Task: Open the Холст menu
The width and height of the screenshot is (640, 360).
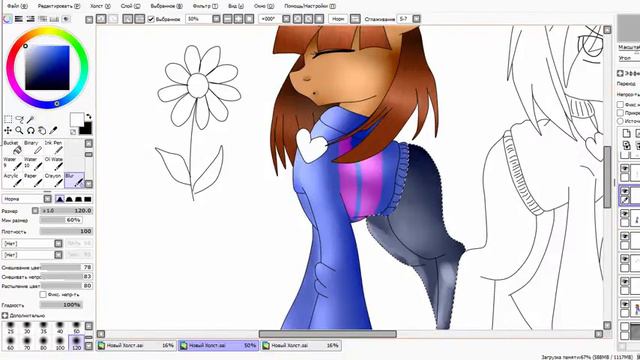Action: pyautogui.click(x=100, y=6)
